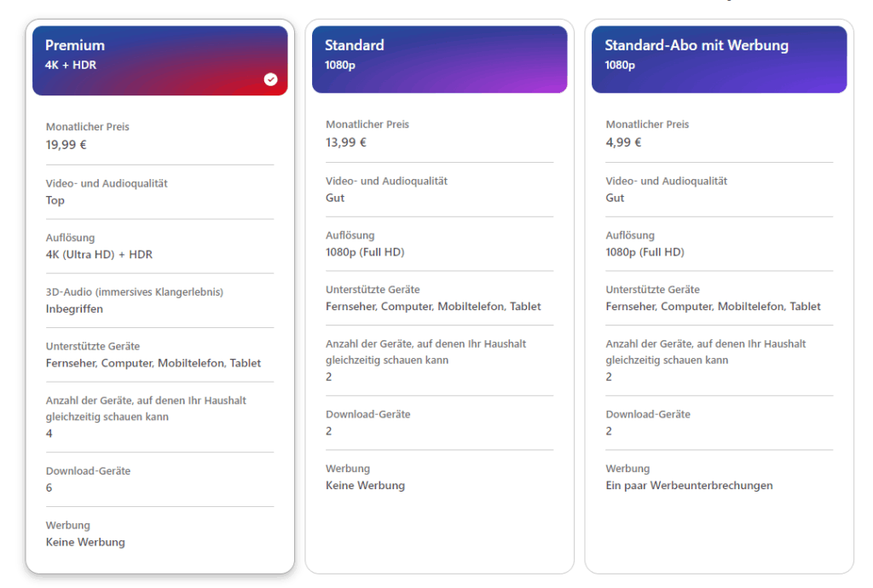Click Premium's simultaneous devices value 4
873x588 pixels.
(x=49, y=434)
